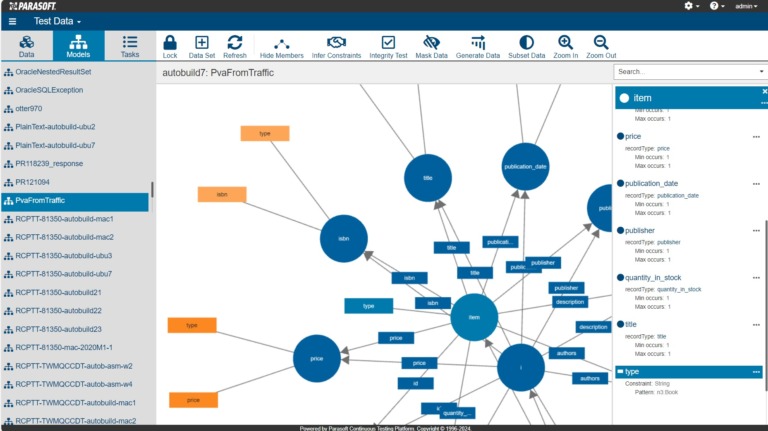
Task: Zoom out of the model diagram
Action: click(x=600, y=43)
